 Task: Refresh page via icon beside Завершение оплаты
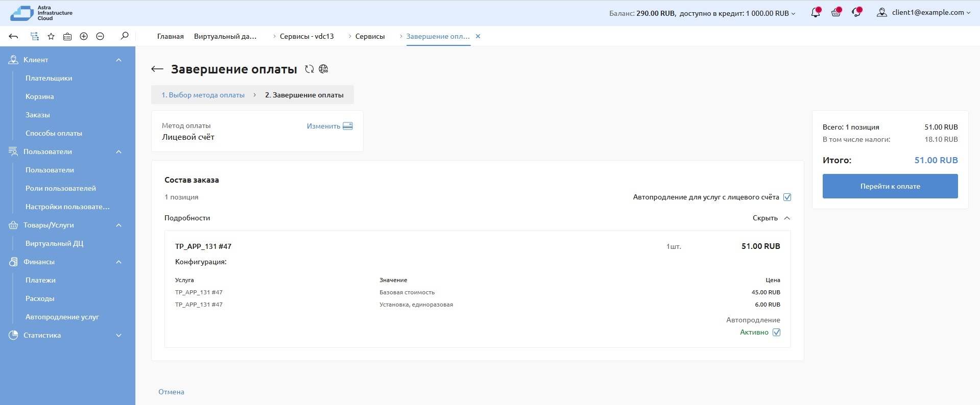[x=309, y=69]
